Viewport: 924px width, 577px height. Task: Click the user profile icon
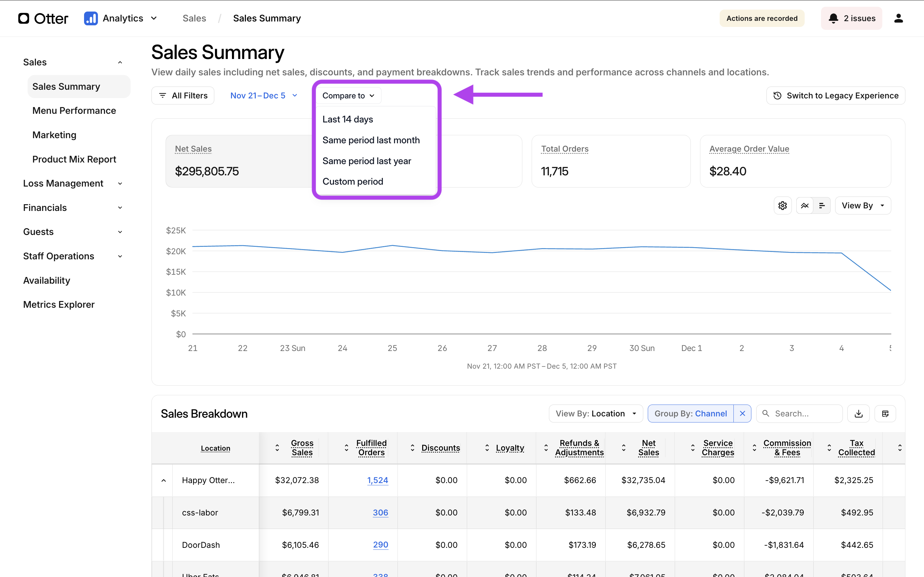(898, 18)
